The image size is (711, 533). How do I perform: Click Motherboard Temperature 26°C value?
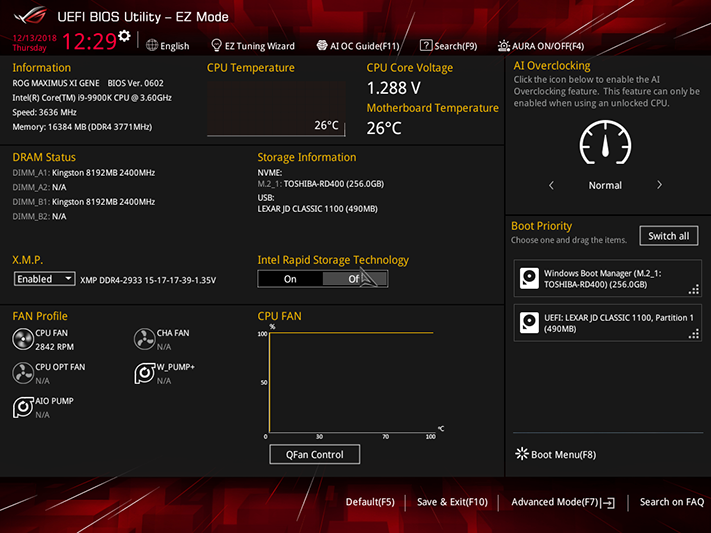coord(384,128)
